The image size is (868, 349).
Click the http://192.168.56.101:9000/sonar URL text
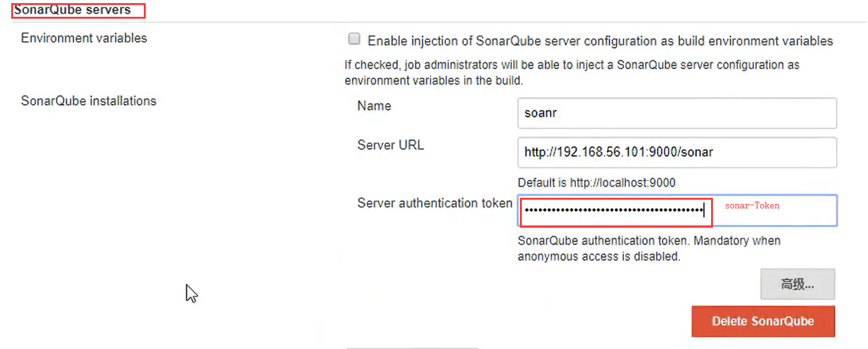[618, 152]
